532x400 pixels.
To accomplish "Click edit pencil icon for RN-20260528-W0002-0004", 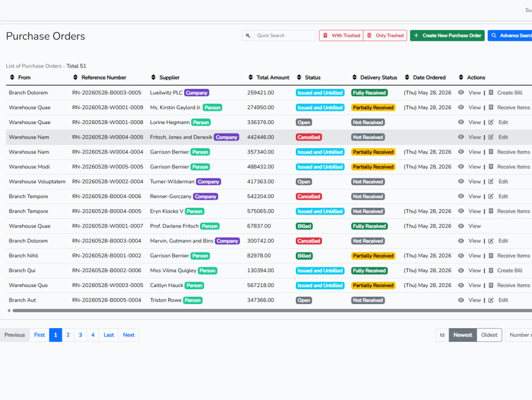I will pyautogui.click(x=491, y=181).
